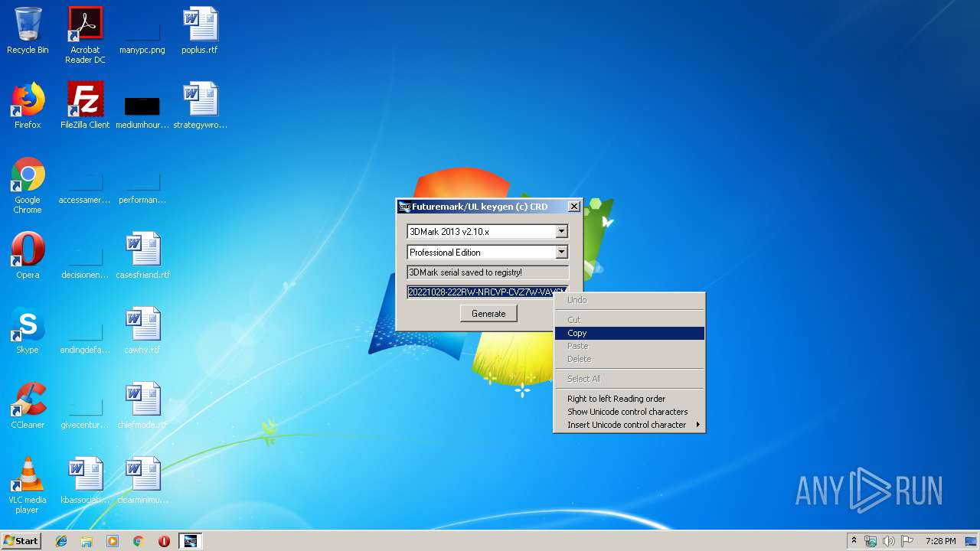Screen dimensions: 980x551
Task: Open Windows Media Player taskbar icon
Action: [x=113, y=541]
